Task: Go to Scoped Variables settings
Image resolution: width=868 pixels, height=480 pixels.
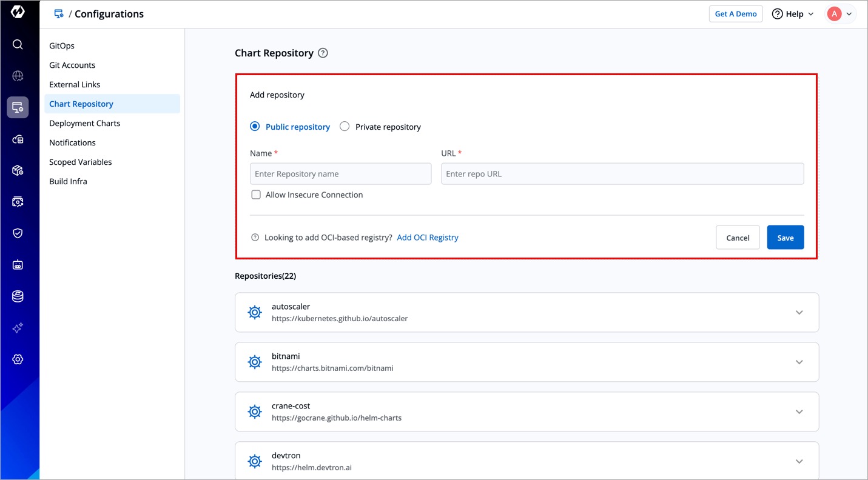Action: 81,162
